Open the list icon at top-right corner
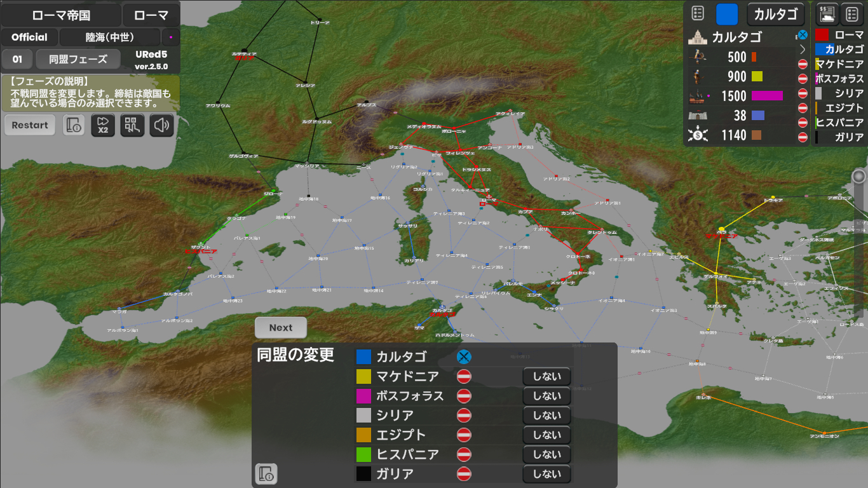The height and width of the screenshot is (488, 868). pos(852,13)
